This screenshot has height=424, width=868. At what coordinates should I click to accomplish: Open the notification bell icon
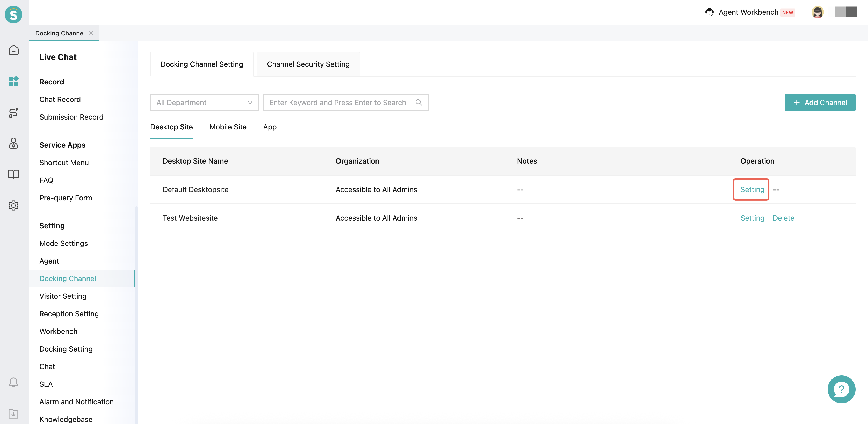tap(13, 382)
